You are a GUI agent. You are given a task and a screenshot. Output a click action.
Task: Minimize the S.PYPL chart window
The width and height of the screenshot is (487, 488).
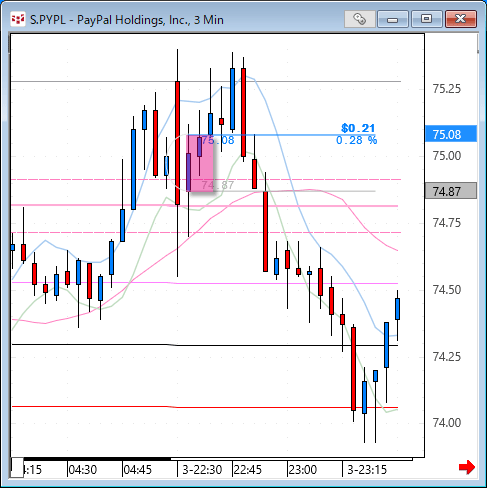tap(393, 19)
